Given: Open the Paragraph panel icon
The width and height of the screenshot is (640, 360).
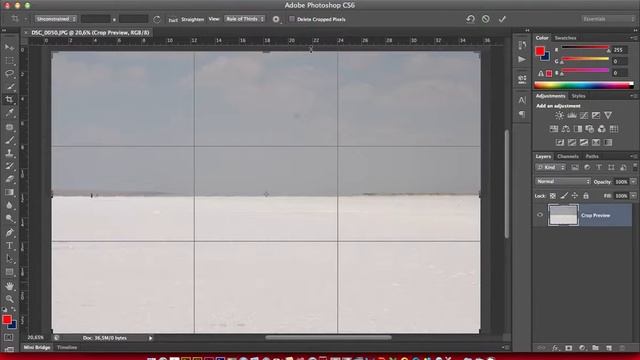Looking at the screenshot, I should tap(522, 114).
